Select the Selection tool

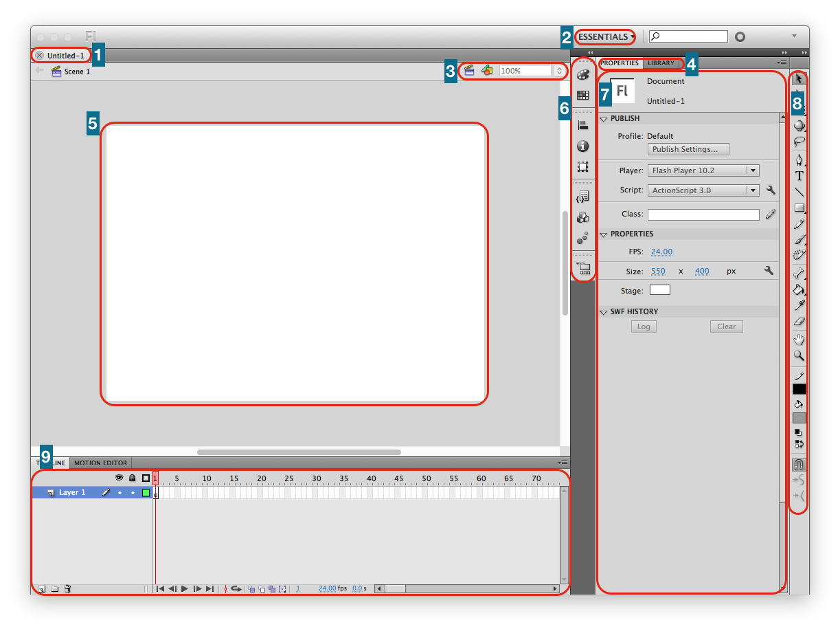pos(799,78)
